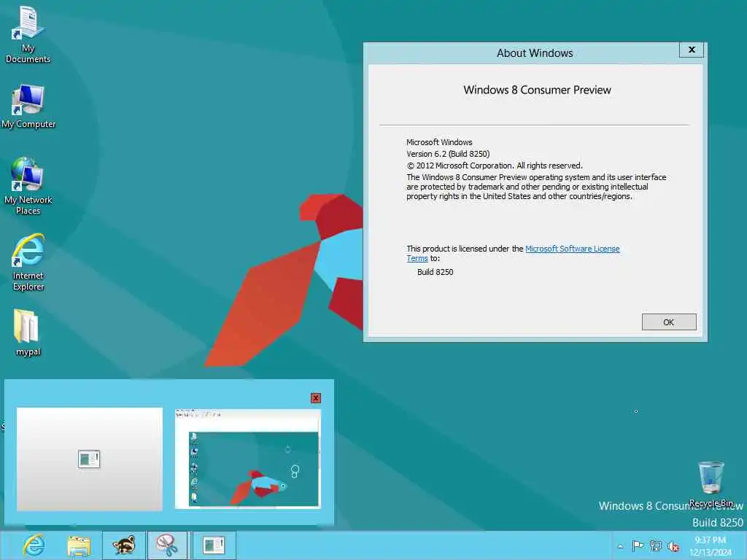747x560 pixels.
Task: Select the My Computer desktop icon
Action: click(x=28, y=106)
